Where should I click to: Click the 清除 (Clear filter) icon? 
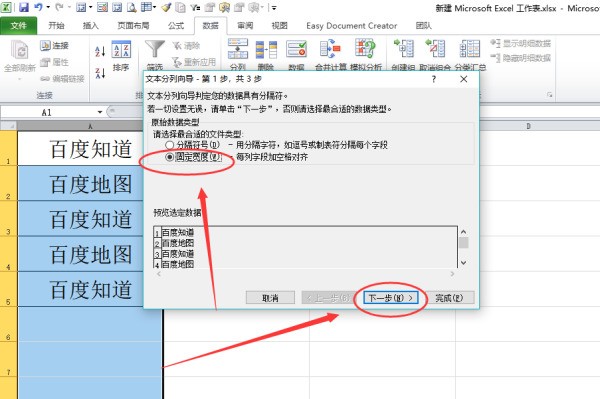(186, 46)
